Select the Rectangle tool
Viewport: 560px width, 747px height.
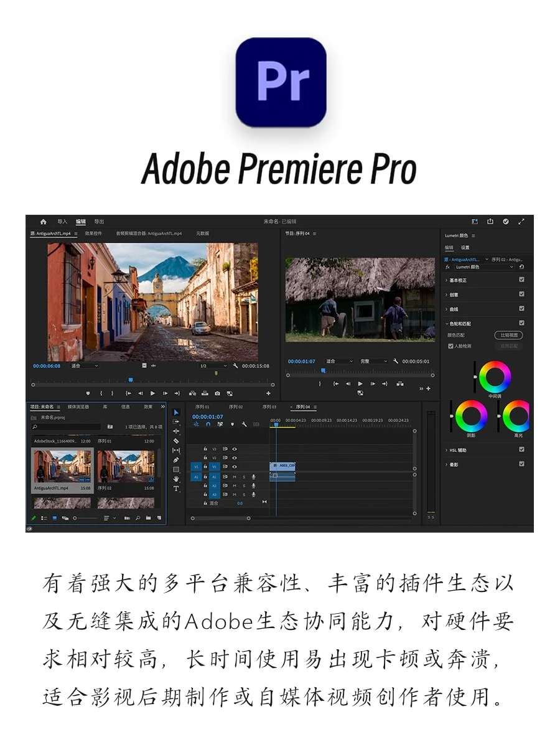176,469
